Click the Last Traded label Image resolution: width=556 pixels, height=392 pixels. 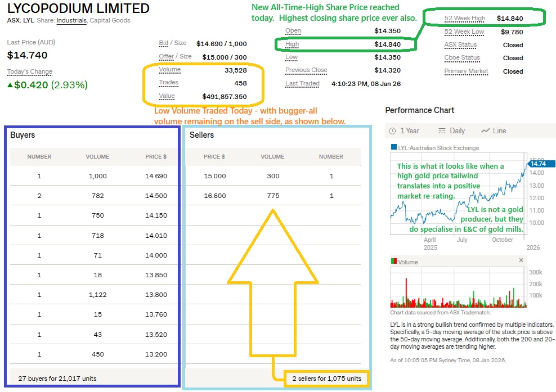point(302,83)
